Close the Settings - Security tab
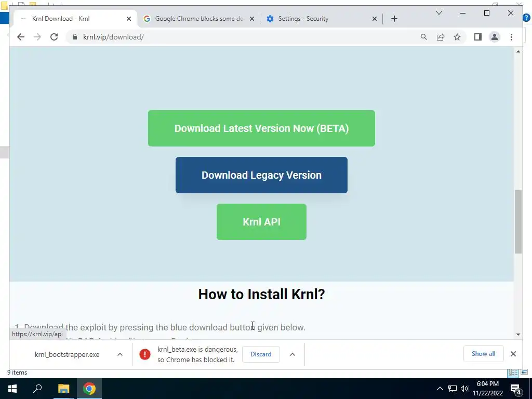This screenshot has height=399, width=532. coord(374,19)
